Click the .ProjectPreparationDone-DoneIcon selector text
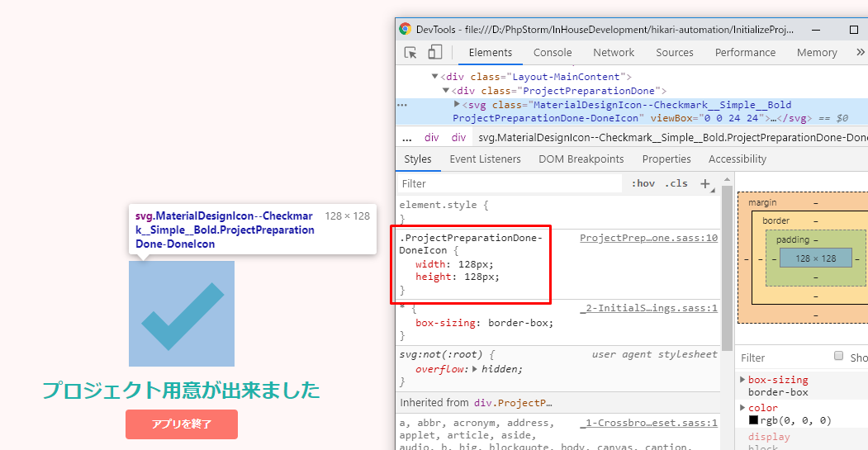The height and width of the screenshot is (450, 868). coord(471,244)
